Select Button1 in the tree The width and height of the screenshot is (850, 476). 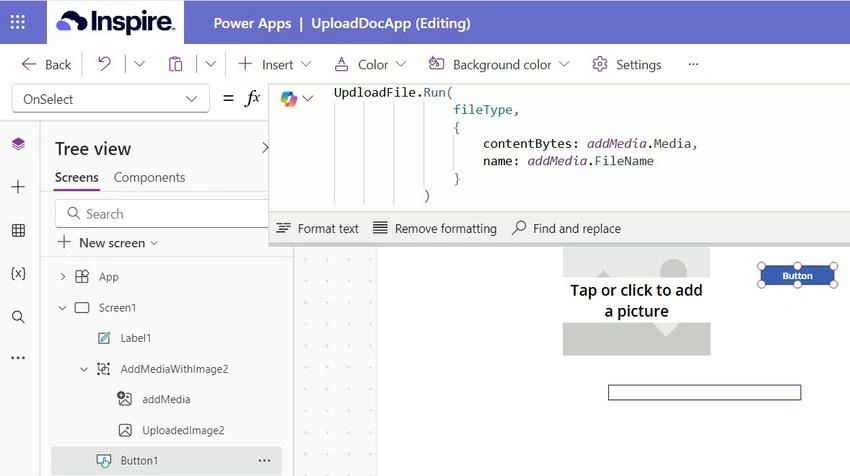tap(139, 461)
